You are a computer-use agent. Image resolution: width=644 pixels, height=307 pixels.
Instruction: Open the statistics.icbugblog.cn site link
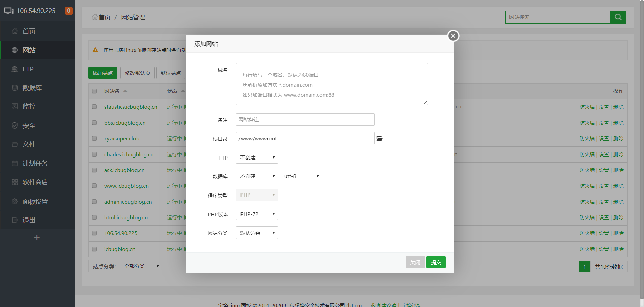pos(130,107)
